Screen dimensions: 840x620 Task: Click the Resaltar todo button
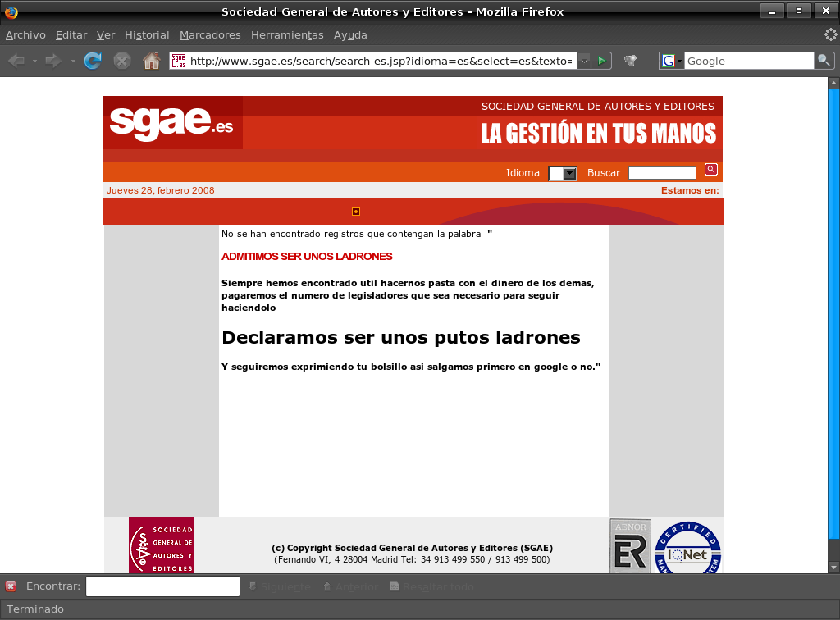coord(431,587)
